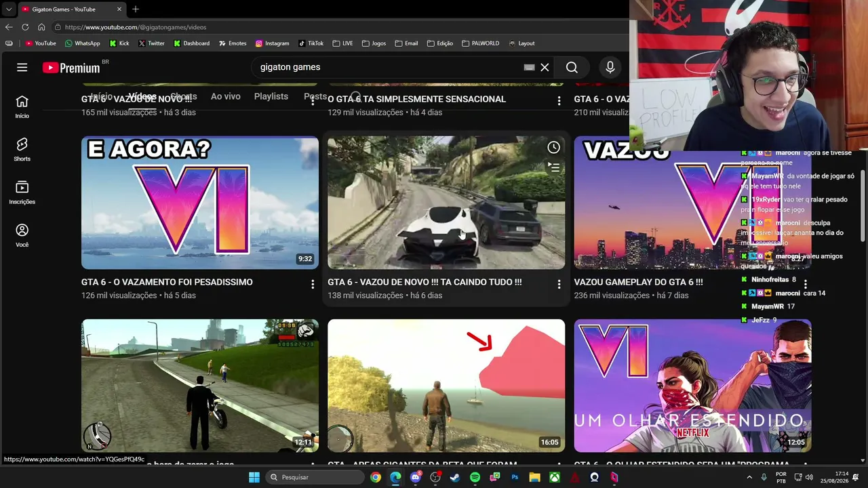Play the GTA San Andreas motorcycle thumbnail
Viewport: 868px width, 488px height.
pyautogui.click(x=200, y=386)
